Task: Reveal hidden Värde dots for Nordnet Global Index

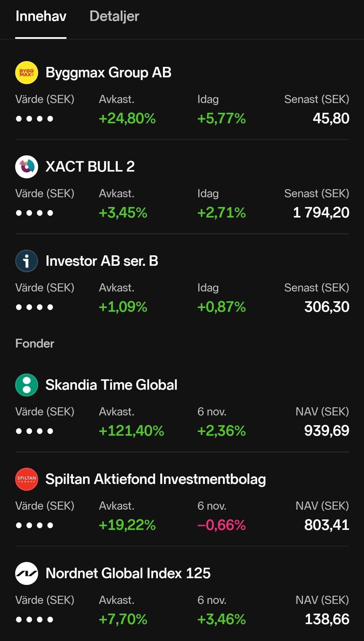Action: click(x=34, y=619)
